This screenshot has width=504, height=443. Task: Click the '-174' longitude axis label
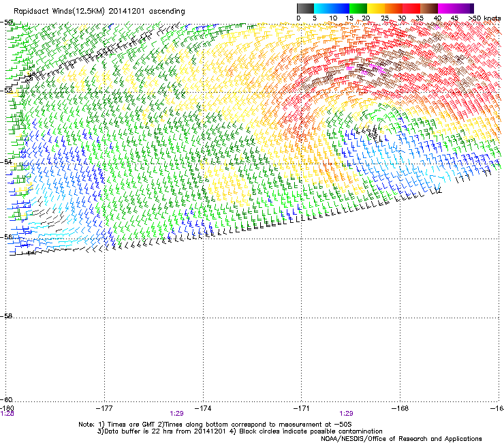pos(203,408)
